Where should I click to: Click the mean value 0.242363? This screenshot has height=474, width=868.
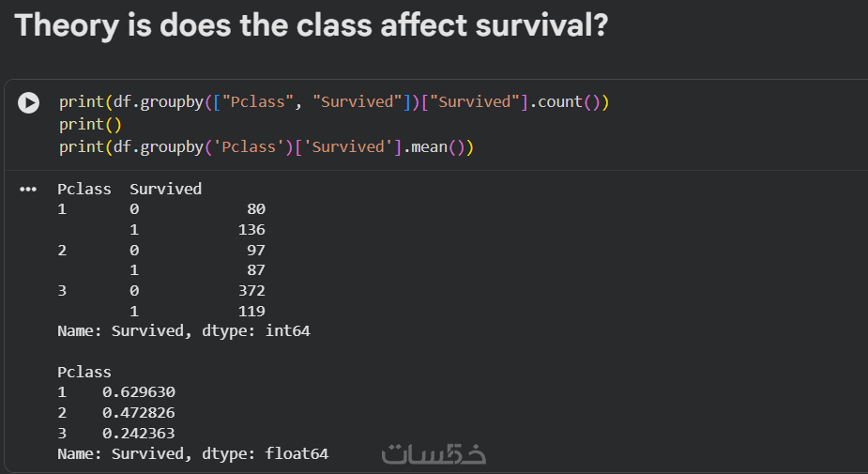tap(138, 434)
